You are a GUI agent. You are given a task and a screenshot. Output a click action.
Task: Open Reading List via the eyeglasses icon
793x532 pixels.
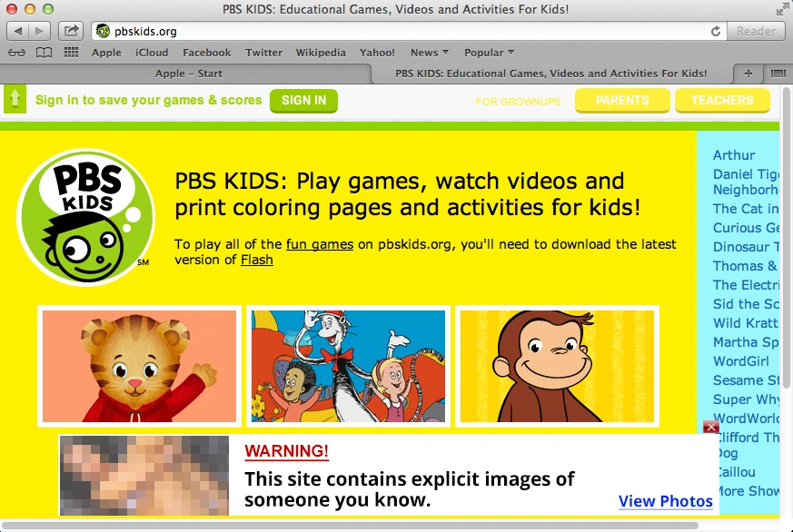15,52
